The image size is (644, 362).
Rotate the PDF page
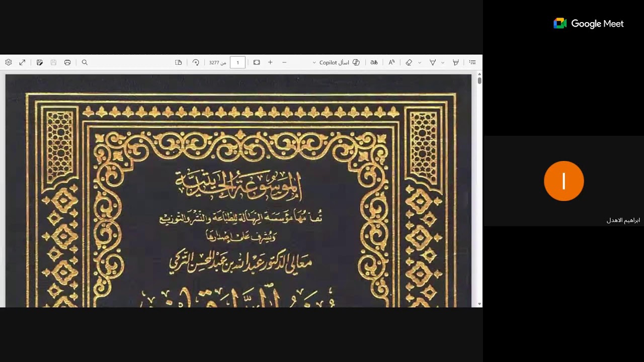(196, 62)
